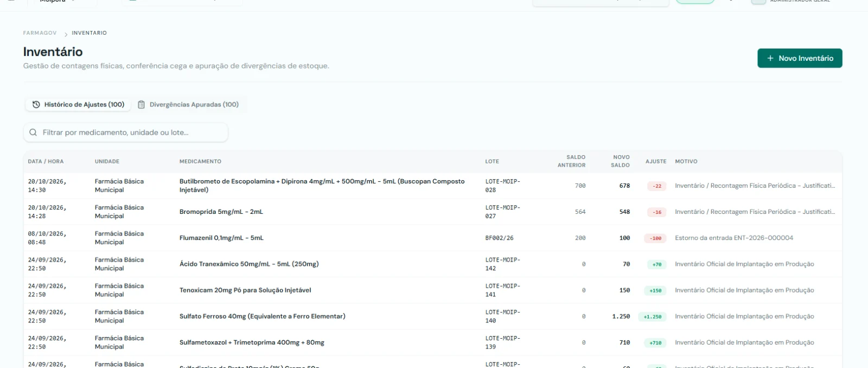The image size is (868, 368).
Task: Click the MOTIVO column header
Action: click(686, 162)
